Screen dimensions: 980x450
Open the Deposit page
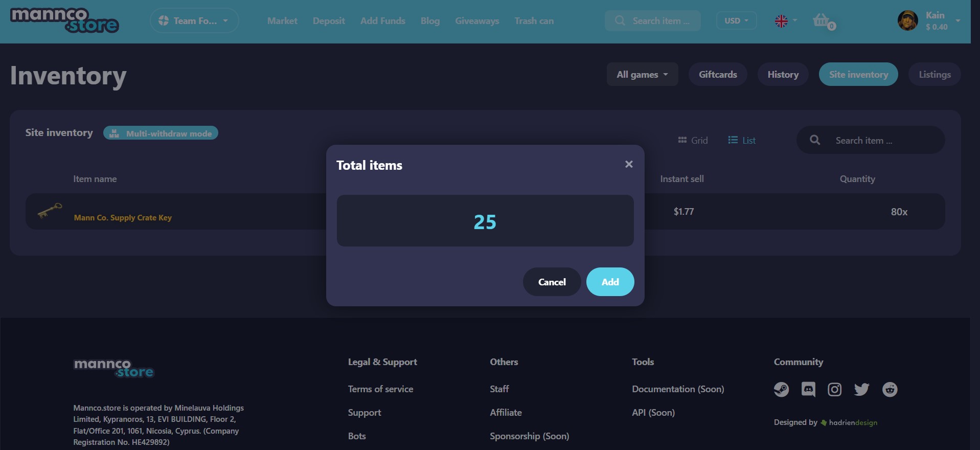coord(329,21)
